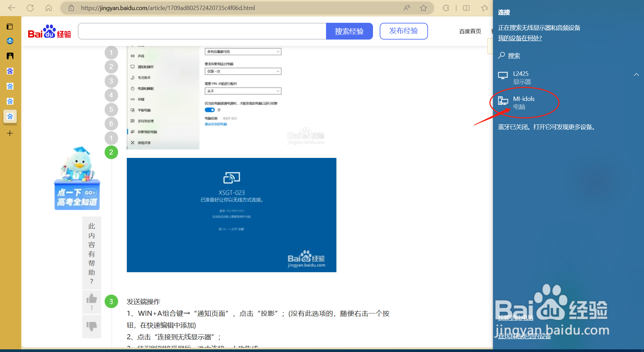This screenshot has width=644, height=352.
Task: Jump to step 6 in the step navigator
Action: click(111, 124)
